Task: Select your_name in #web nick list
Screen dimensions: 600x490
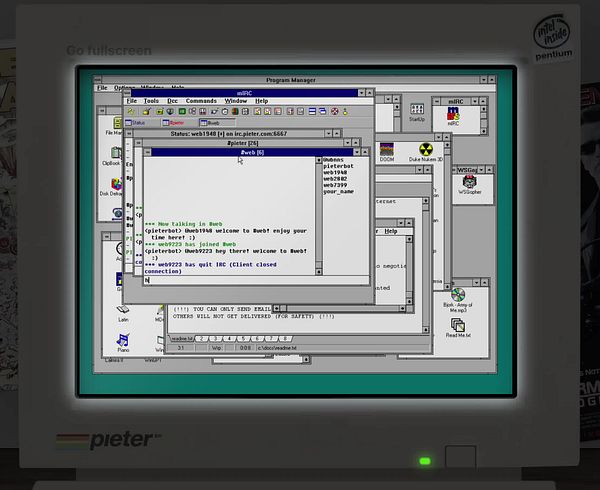Action: click(x=338, y=192)
